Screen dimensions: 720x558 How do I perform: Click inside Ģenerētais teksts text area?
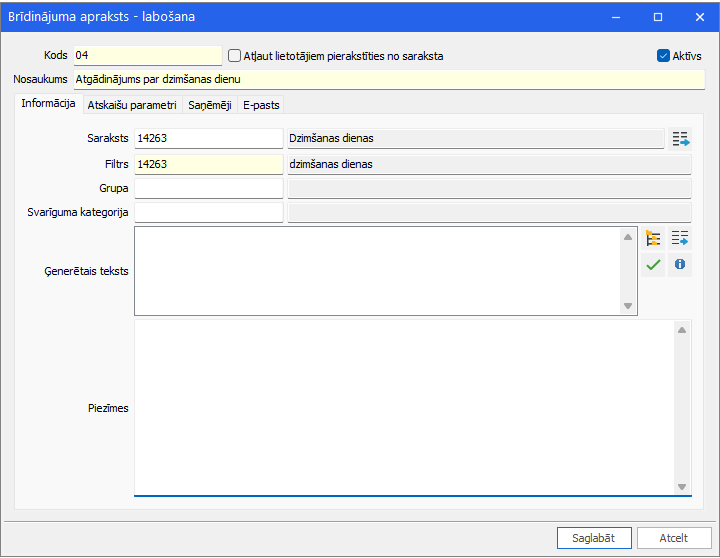click(377, 271)
